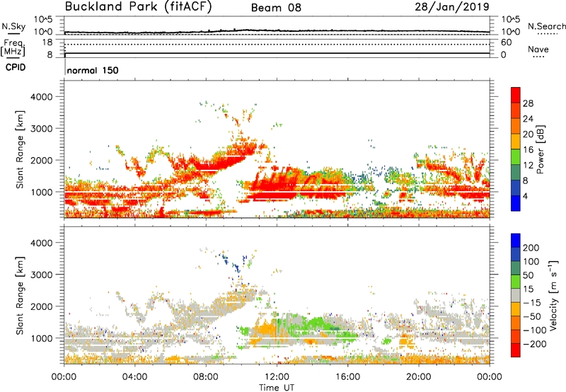Click the blue top of the velocity color bar

tap(516, 241)
